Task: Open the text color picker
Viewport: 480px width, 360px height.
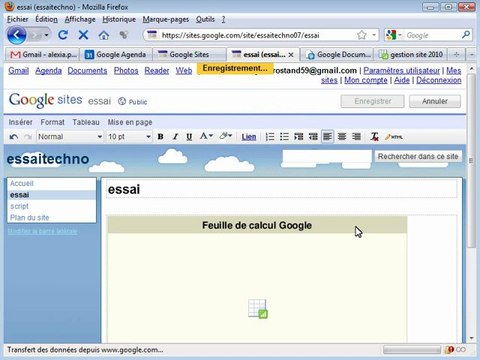Action: pyautogui.click(x=206, y=137)
